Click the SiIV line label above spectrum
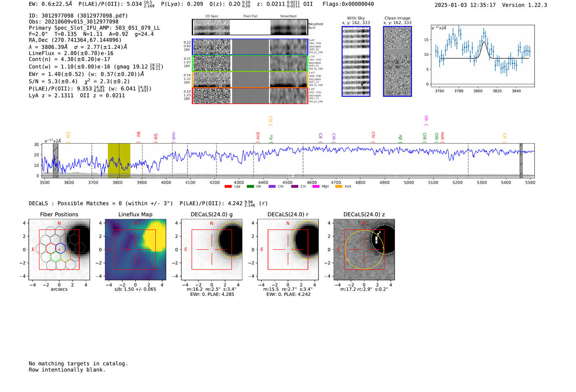The image size is (576, 392). (258, 137)
